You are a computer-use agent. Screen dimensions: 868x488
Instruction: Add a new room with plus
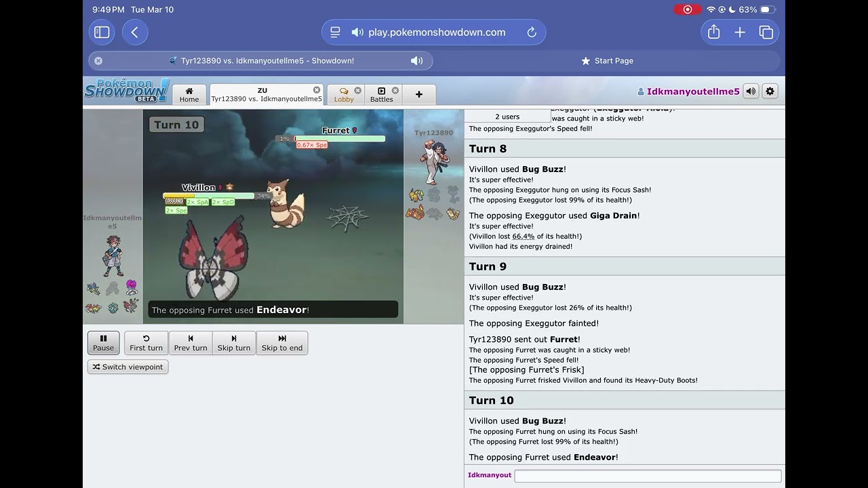tap(419, 95)
